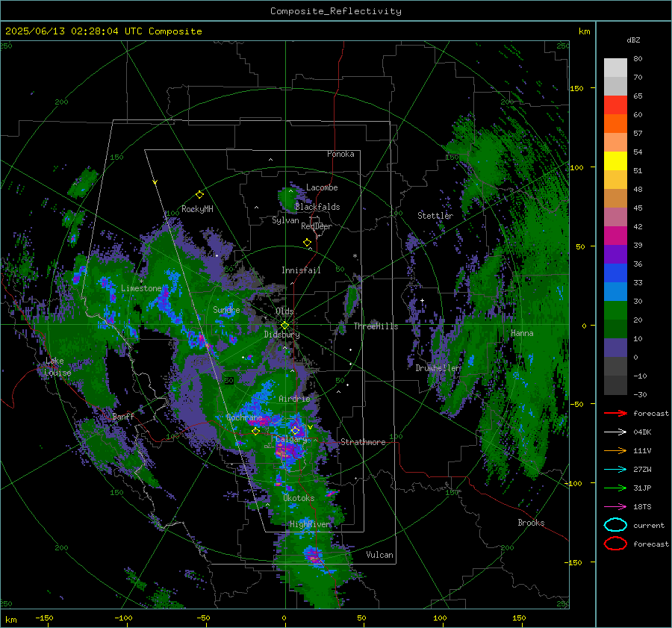Click the 150 tick on right km axis
Image resolution: width=672 pixels, height=628 pixels.
(576, 88)
